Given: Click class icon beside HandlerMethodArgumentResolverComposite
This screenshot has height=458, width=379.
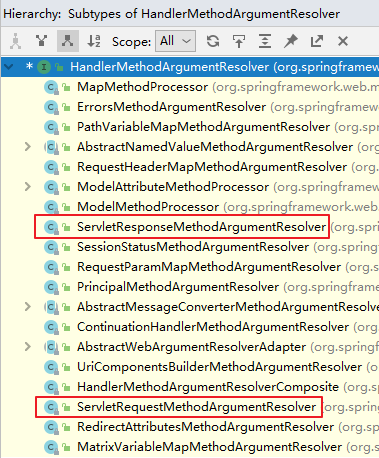Looking at the screenshot, I should 51,387.
